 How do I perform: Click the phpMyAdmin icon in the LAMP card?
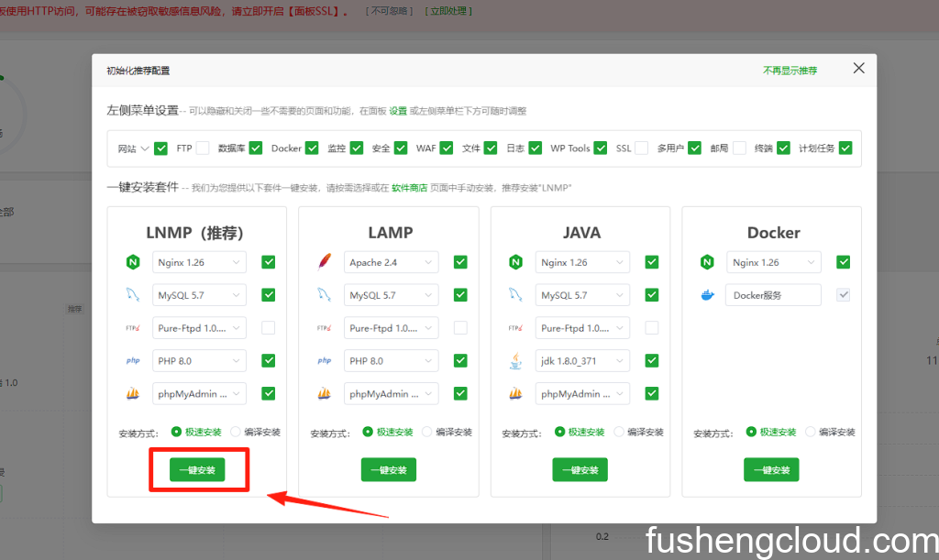pyautogui.click(x=325, y=394)
